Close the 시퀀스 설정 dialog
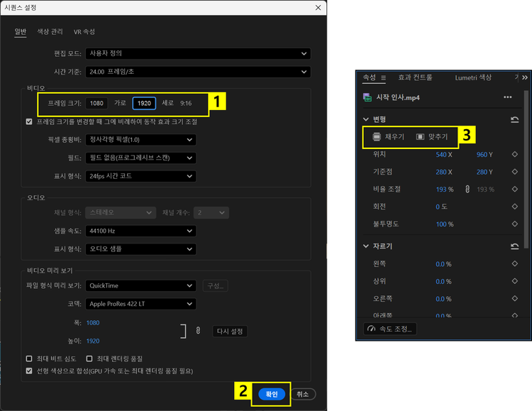This screenshot has height=411, width=532. (318, 8)
